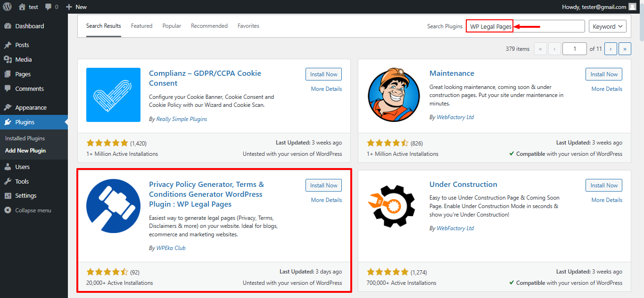Go to next page using the chevron arrow

(611, 48)
